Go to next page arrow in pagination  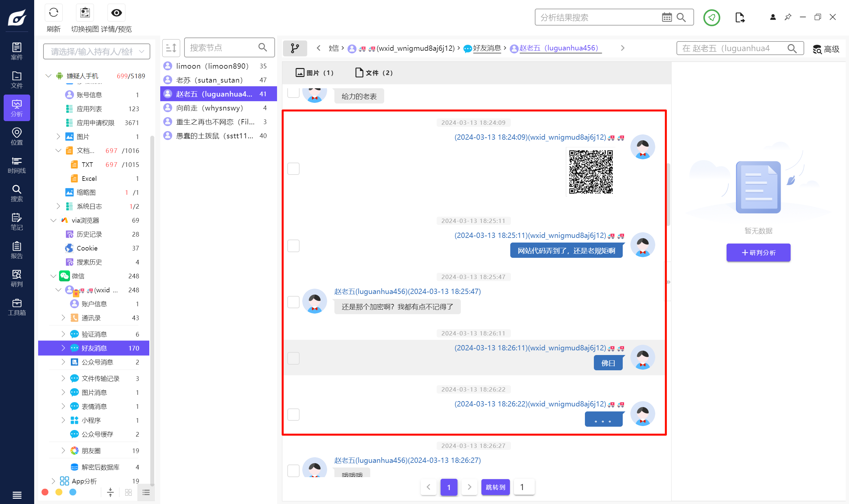point(469,487)
